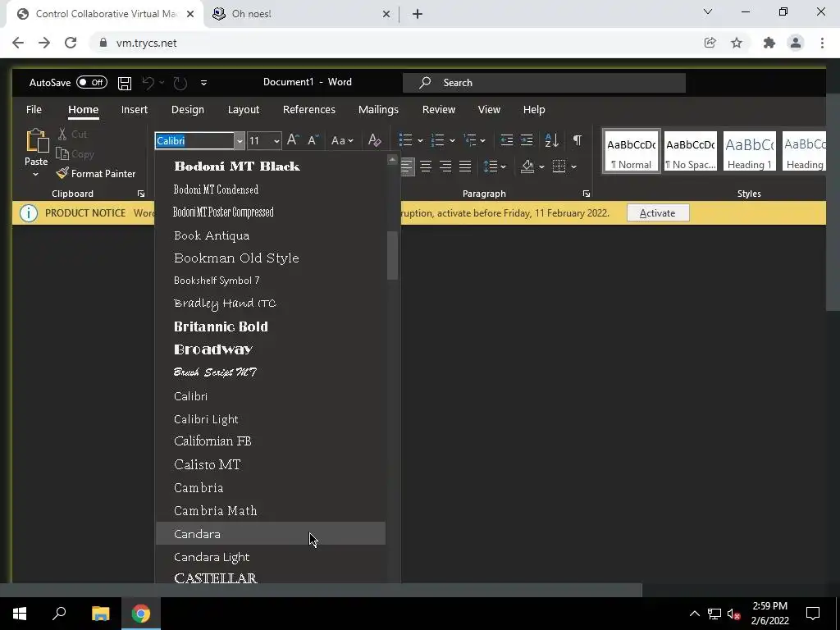The image size is (840, 630).
Task: Open the Clipboard dialog launcher
Action: 141,194
